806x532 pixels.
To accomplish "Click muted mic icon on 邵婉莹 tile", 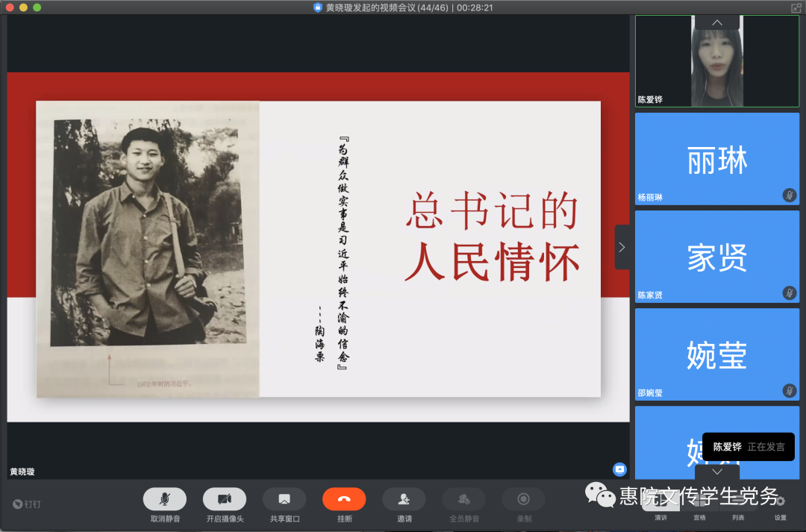I will point(789,391).
